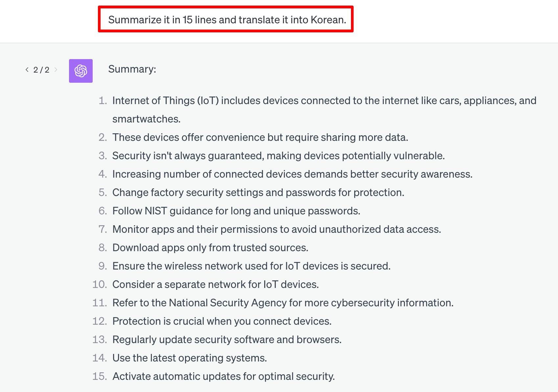Click the line on devices potentially vulnerable

278,156
